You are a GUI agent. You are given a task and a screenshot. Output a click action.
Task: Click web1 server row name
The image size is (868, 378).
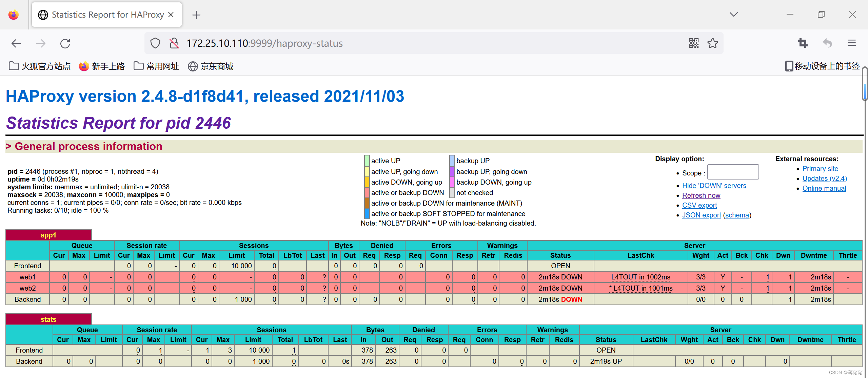(x=27, y=277)
